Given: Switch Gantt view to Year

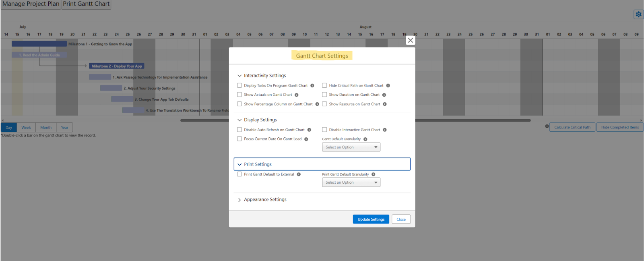Looking at the screenshot, I should click(64, 128).
